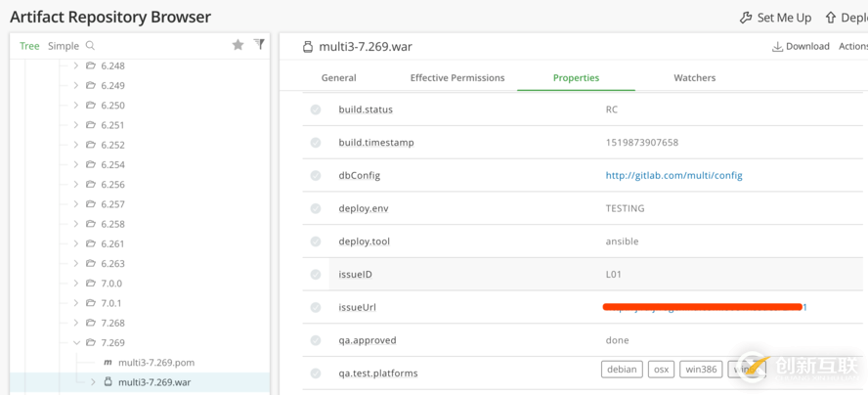Click the favorites star icon
This screenshot has width=868, height=395.
pyautogui.click(x=238, y=45)
